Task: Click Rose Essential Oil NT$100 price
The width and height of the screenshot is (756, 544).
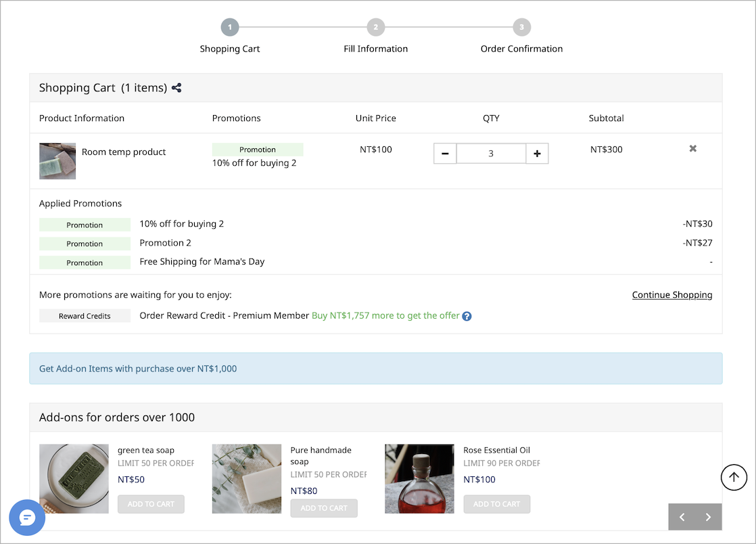Action: click(479, 479)
